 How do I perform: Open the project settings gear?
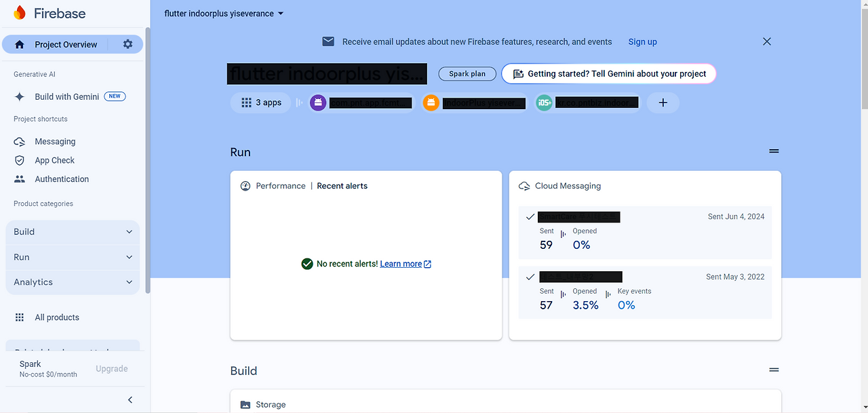click(x=127, y=43)
